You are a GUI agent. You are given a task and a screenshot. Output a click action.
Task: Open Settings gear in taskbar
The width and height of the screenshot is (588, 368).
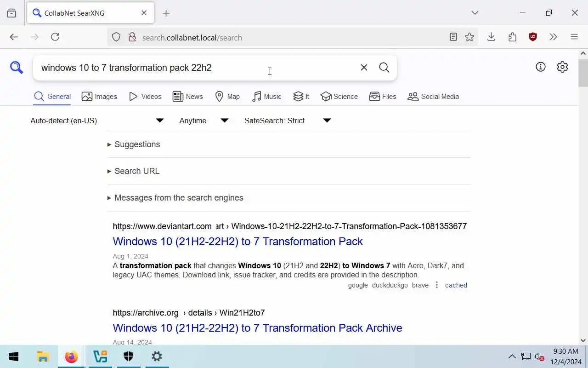tap(157, 356)
